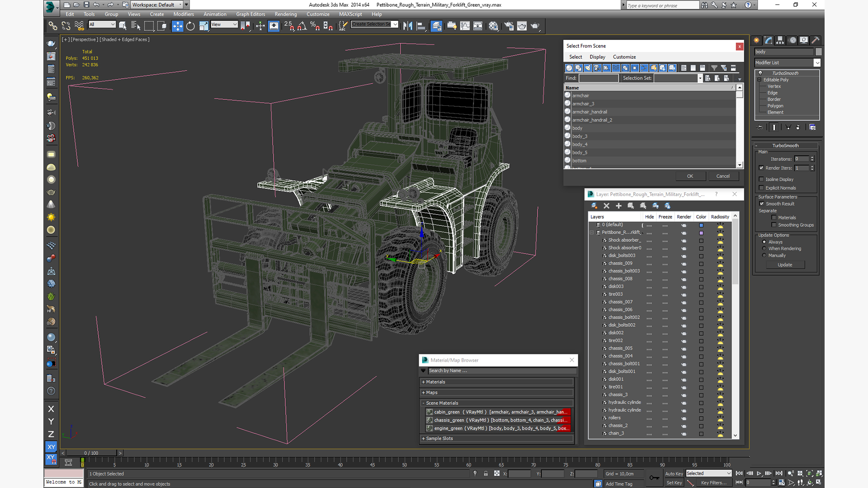This screenshot has width=868, height=488.
Task: Click the Select and Link tool
Action: pyautogui.click(x=53, y=26)
